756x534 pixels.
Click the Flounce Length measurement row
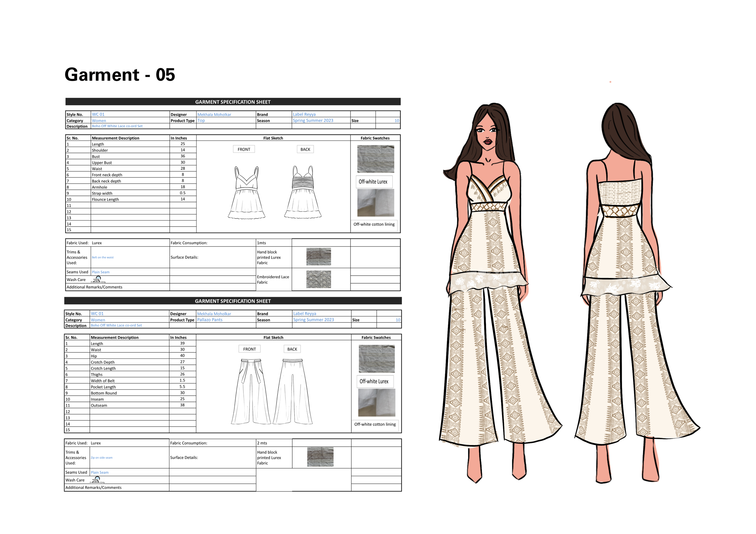(x=105, y=199)
